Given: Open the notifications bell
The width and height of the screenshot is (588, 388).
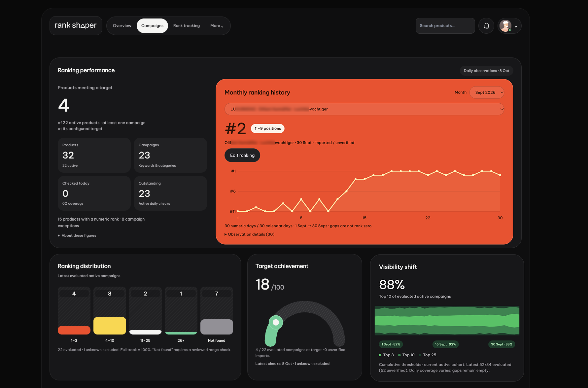Looking at the screenshot, I should tap(486, 26).
